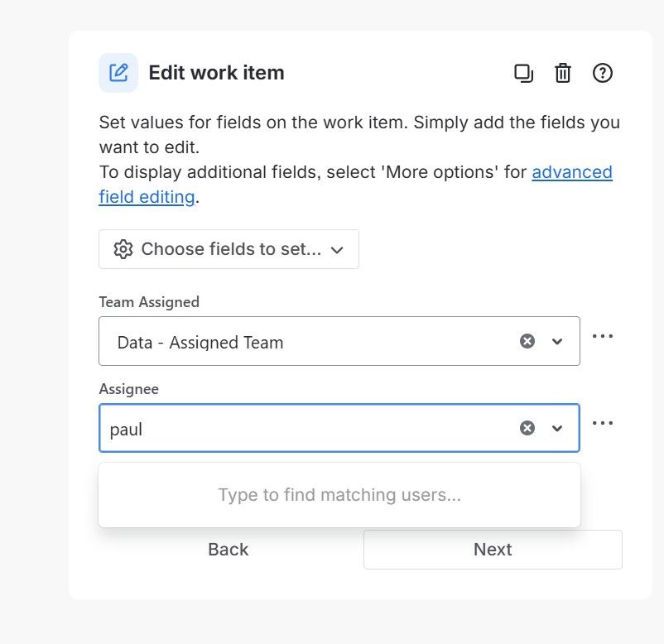
Task: Open more options for Assignee field
Action: click(x=603, y=423)
